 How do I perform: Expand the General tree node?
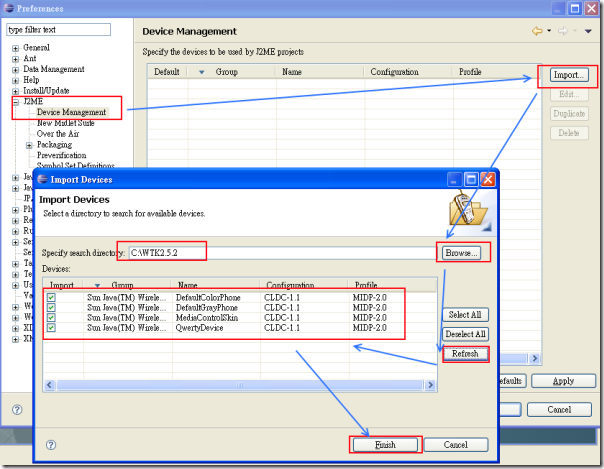pos(15,48)
